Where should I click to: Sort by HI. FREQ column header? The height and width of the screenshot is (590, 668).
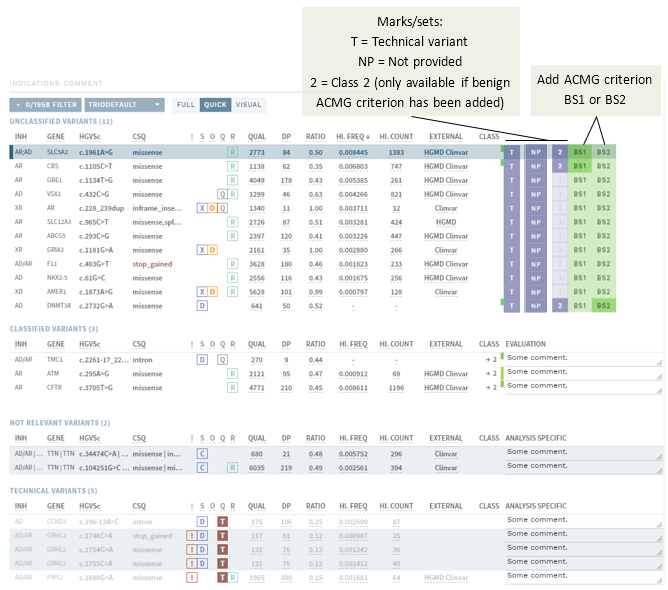point(354,135)
